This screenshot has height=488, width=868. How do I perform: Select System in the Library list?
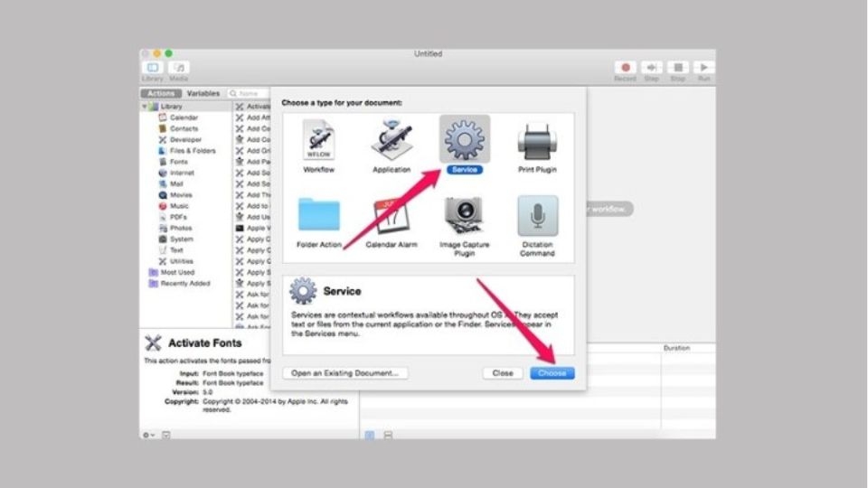click(181, 239)
